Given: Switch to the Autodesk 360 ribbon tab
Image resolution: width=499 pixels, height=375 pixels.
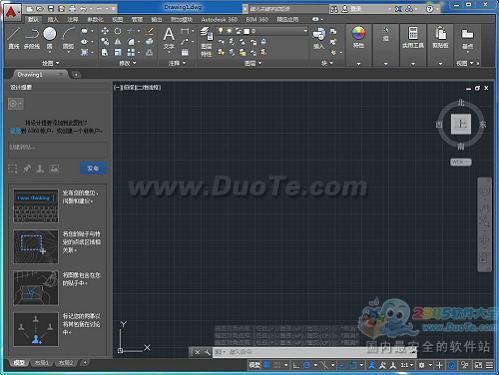Looking at the screenshot, I should point(219,19).
